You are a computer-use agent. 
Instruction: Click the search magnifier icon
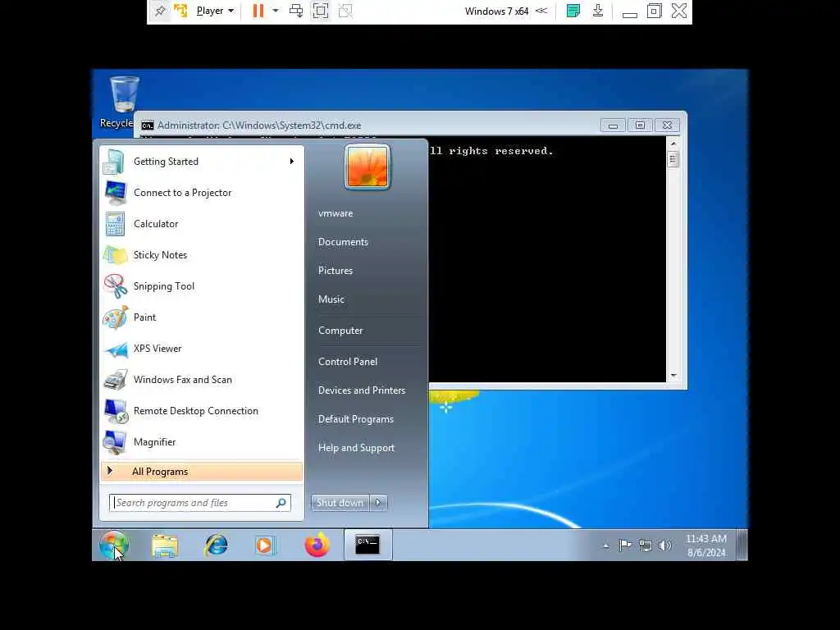coord(281,503)
